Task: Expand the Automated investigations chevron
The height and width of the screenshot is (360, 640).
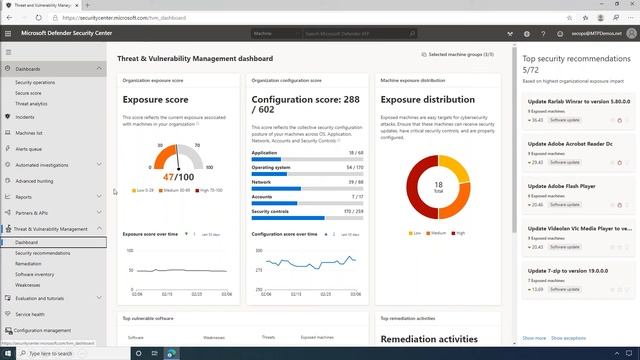Action: point(99,164)
